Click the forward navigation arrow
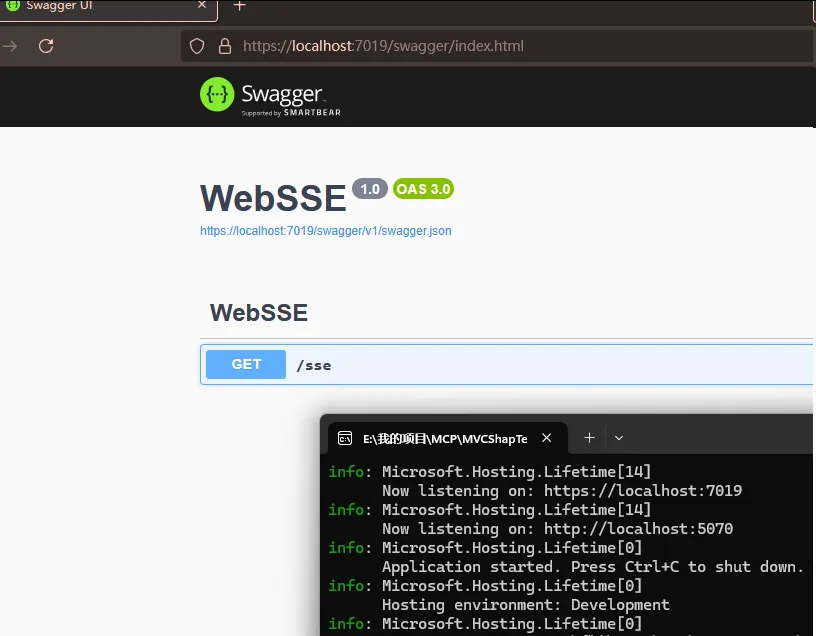Viewport: 816px width, 636px height. click(x=10, y=46)
